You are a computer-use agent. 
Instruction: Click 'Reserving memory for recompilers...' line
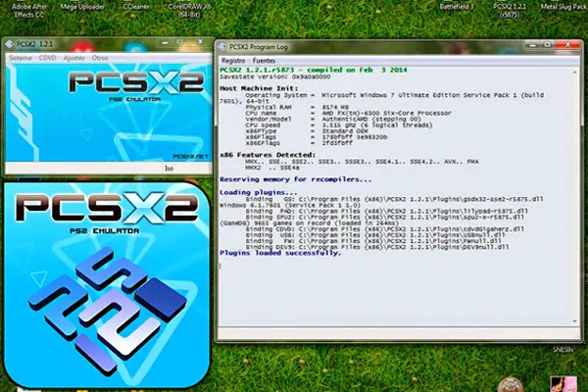click(x=296, y=179)
